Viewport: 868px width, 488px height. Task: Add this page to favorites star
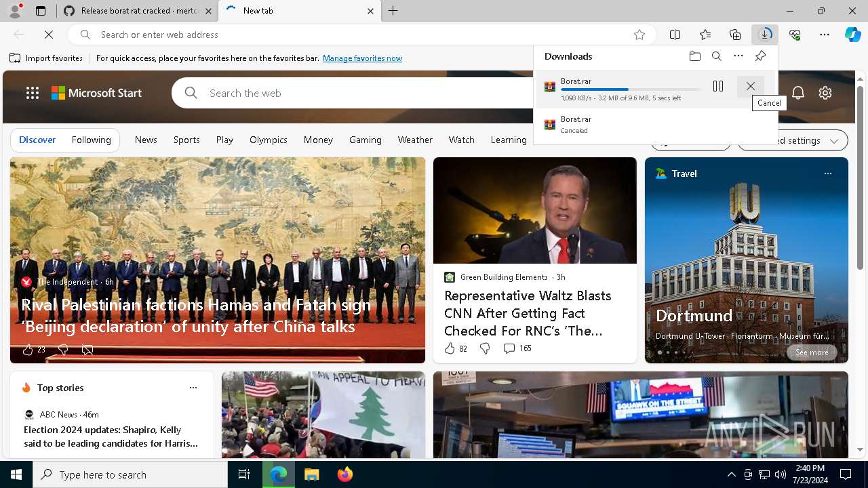coord(639,35)
